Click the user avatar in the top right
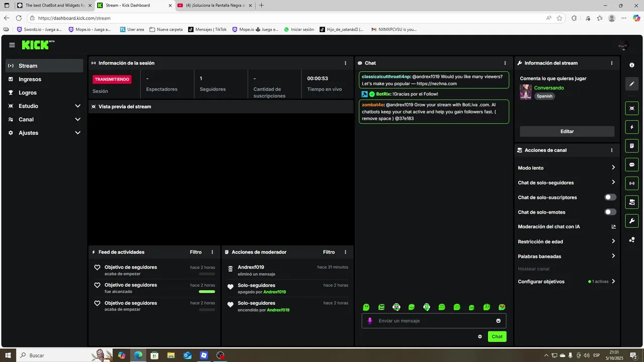This screenshot has height=362, width=644. (x=624, y=45)
